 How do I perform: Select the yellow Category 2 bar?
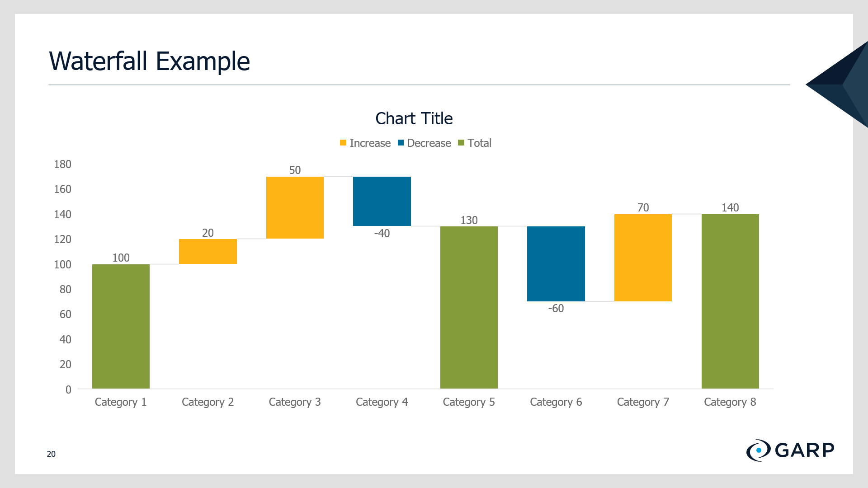208,251
